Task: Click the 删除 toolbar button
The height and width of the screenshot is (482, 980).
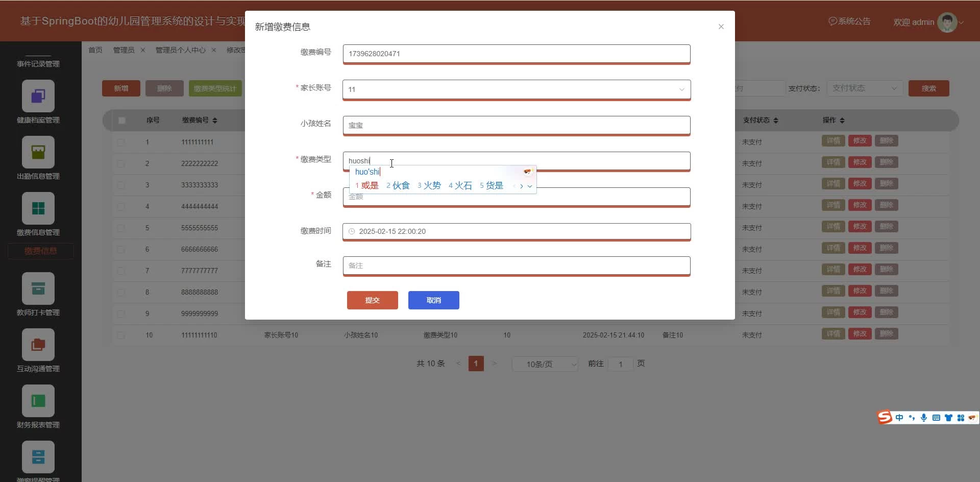Action: point(164,88)
